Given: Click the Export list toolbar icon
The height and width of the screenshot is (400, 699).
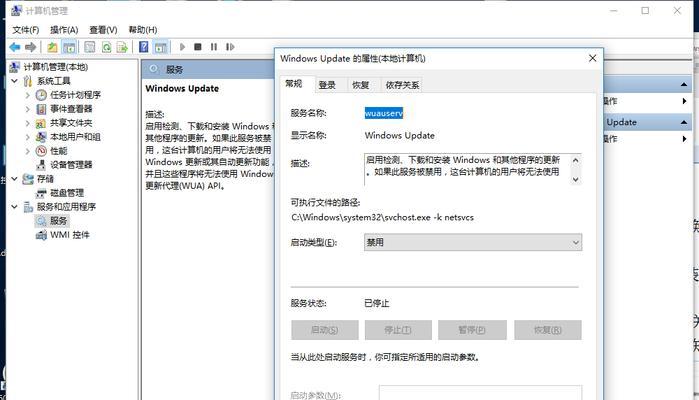Looking at the screenshot, I should 122,47.
